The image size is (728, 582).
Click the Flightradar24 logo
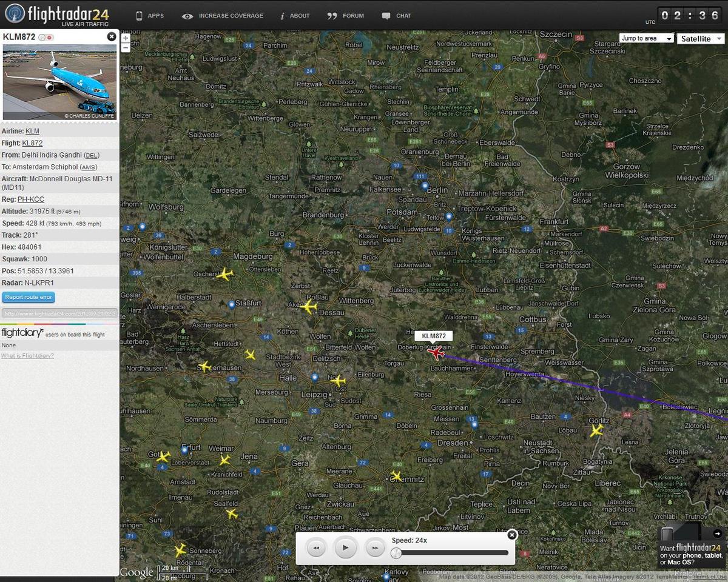[x=57, y=14]
